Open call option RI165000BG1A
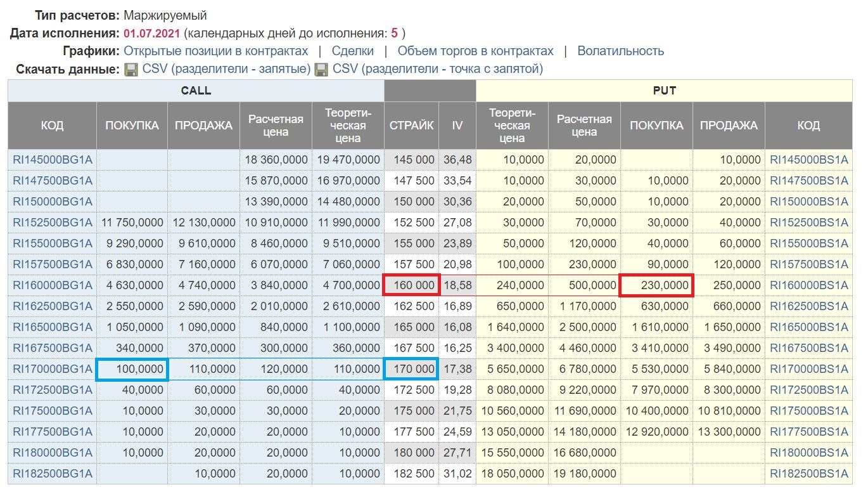Viewport: 868px width, 494px height. 53,327
